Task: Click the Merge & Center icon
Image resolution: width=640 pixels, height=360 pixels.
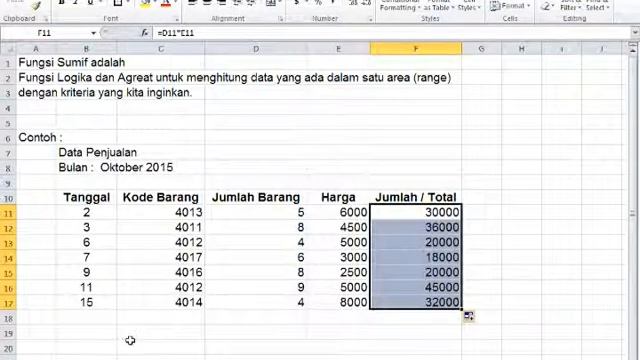Action: tap(271, 3)
